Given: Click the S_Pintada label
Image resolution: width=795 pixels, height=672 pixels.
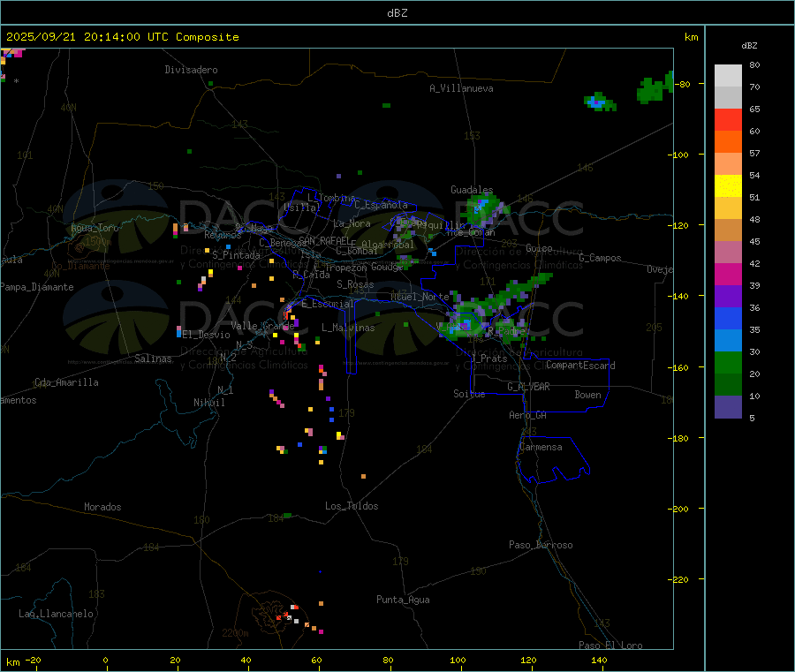Looking at the screenshot, I should [236, 255].
